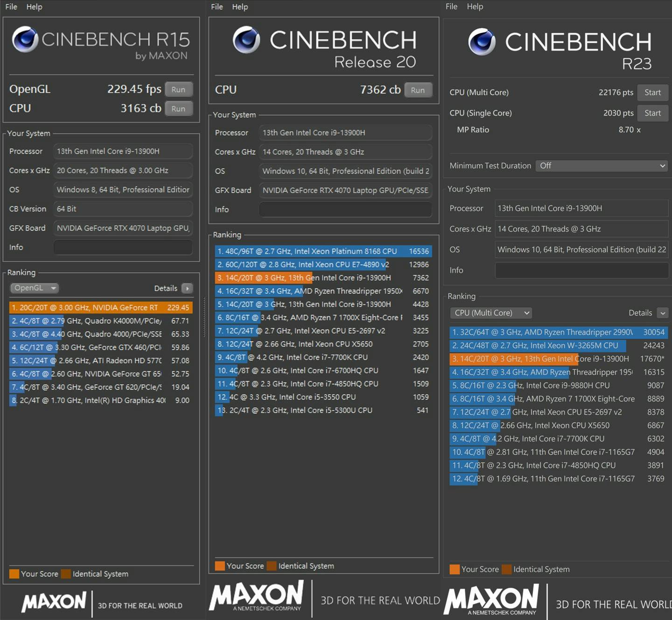Open the Help menu in Cinebench R23
The width and height of the screenshot is (672, 620).
[475, 7]
